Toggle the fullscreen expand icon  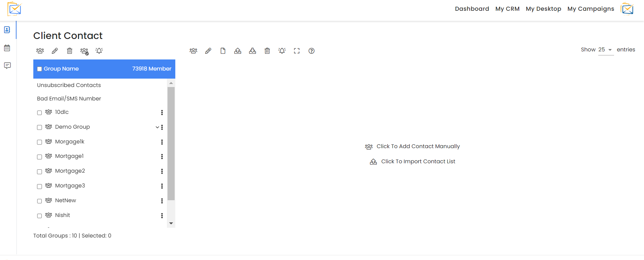pos(297,51)
